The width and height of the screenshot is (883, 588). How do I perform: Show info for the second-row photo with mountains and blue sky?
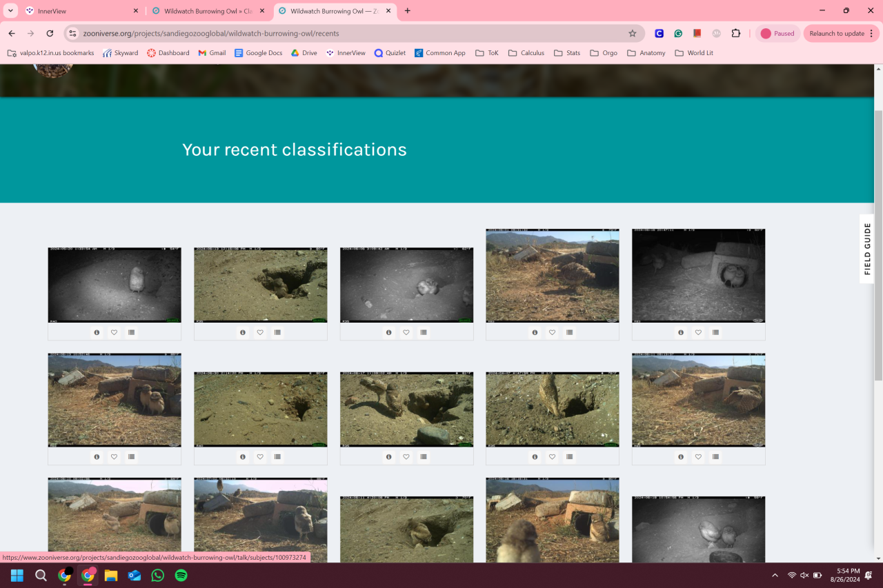click(x=681, y=456)
